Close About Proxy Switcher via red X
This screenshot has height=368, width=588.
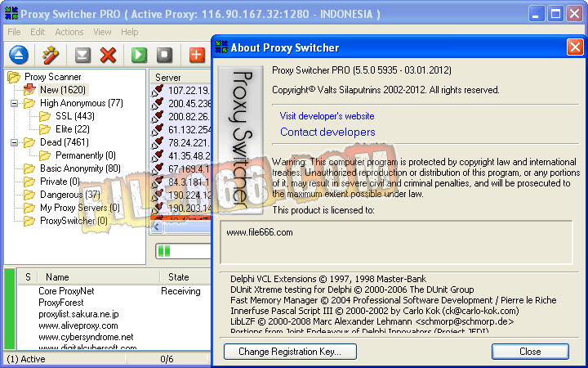pos(574,47)
